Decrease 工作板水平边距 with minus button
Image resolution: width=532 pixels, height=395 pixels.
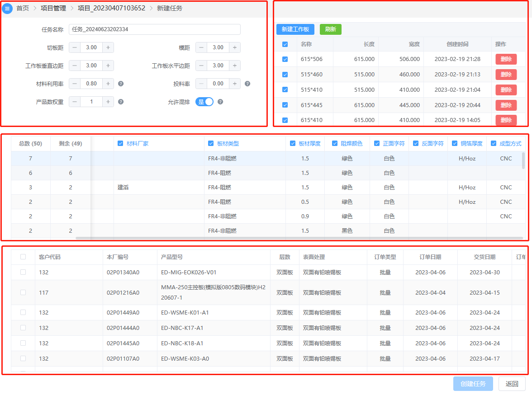202,66
